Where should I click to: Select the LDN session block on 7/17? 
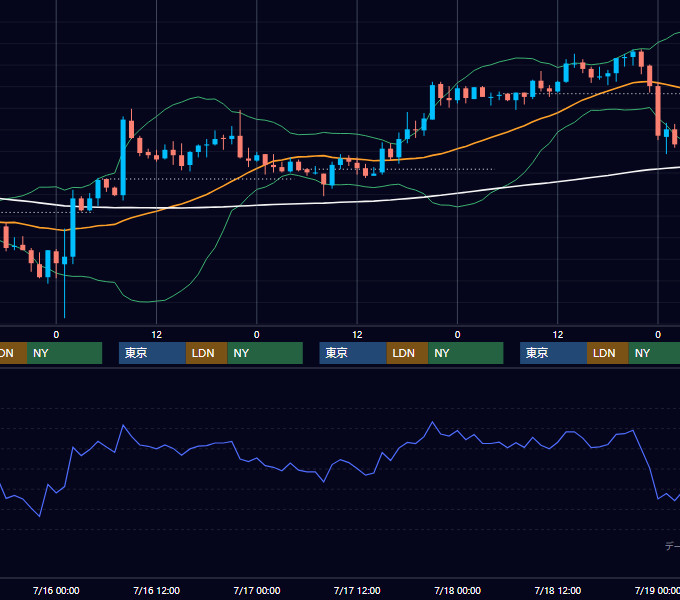[407, 353]
